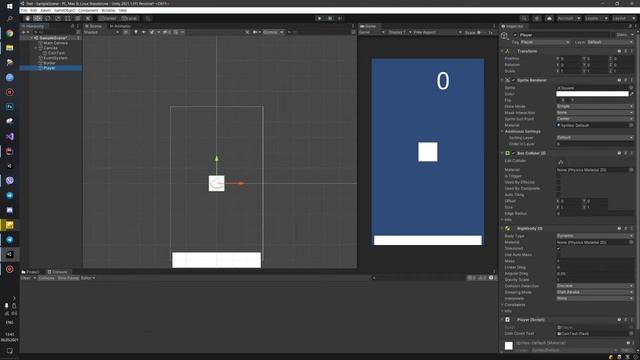Click the color eyedropper icon

[632, 94]
